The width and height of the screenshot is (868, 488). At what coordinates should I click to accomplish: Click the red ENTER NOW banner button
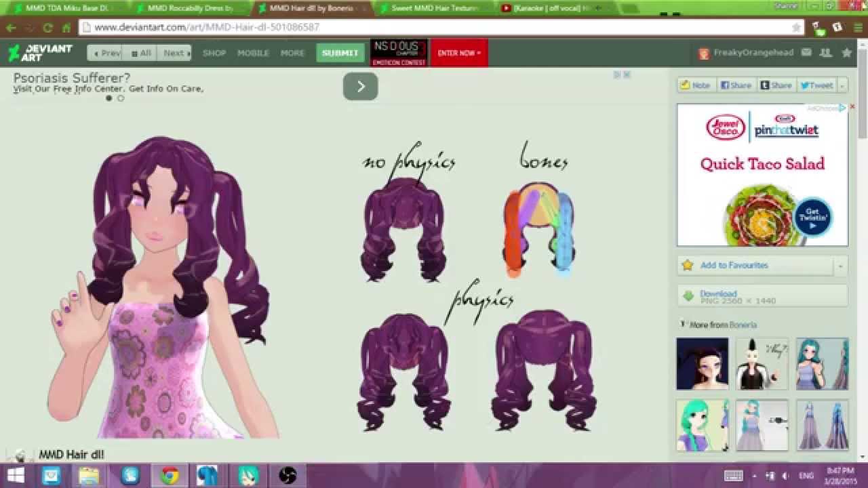[x=459, y=53]
